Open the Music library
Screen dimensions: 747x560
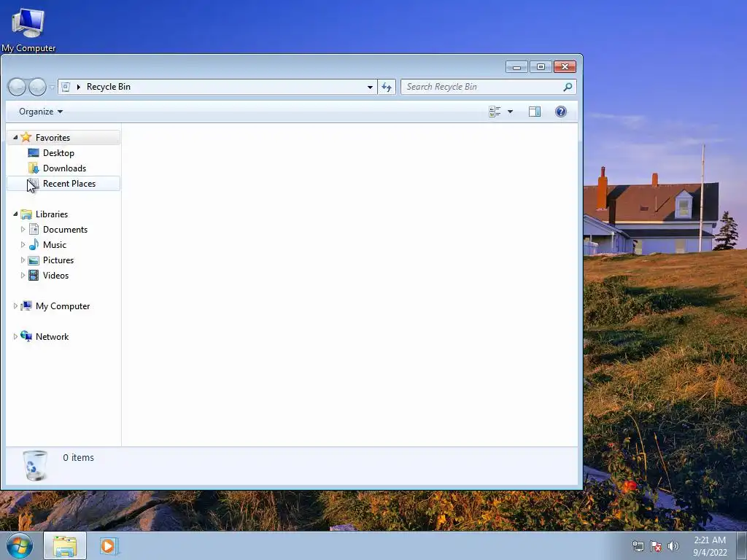54,245
